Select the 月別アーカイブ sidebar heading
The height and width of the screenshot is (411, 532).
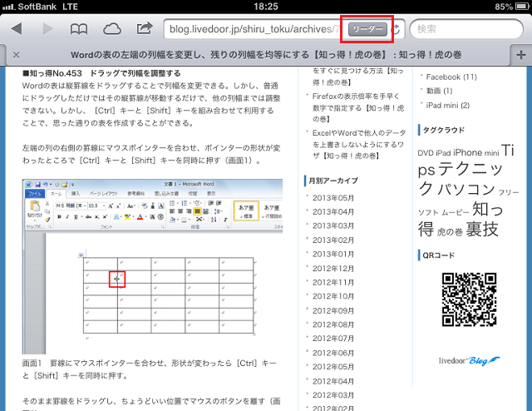pyautogui.click(x=333, y=181)
